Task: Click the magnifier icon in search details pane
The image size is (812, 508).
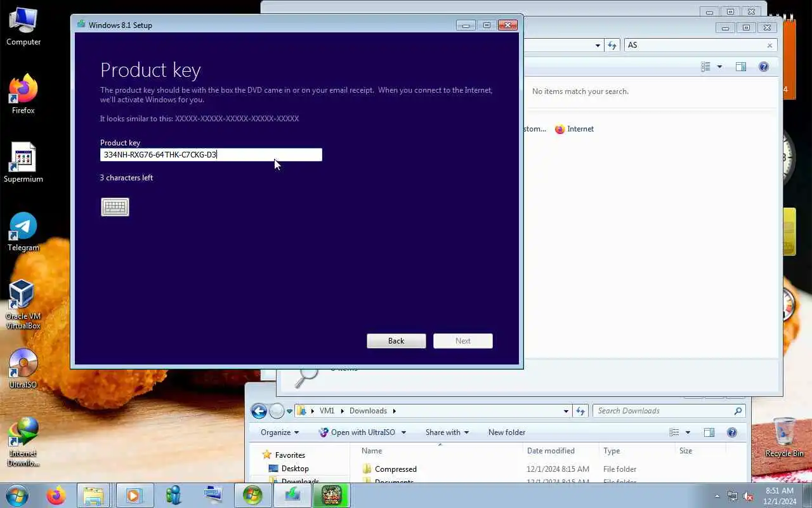Action: (306, 378)
